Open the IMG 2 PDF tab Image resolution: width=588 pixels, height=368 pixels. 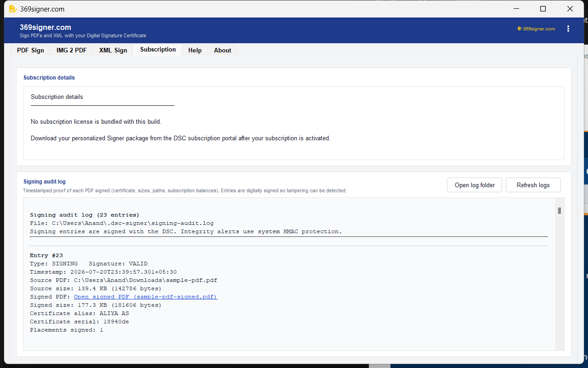71,50
